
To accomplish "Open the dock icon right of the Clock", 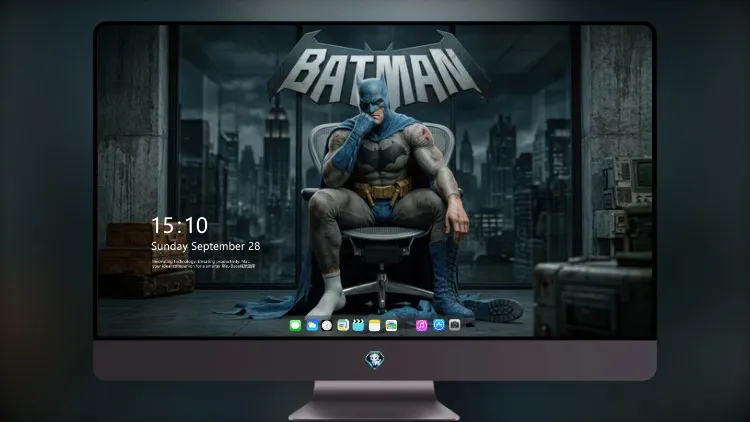I will click(x=342, y=325).
